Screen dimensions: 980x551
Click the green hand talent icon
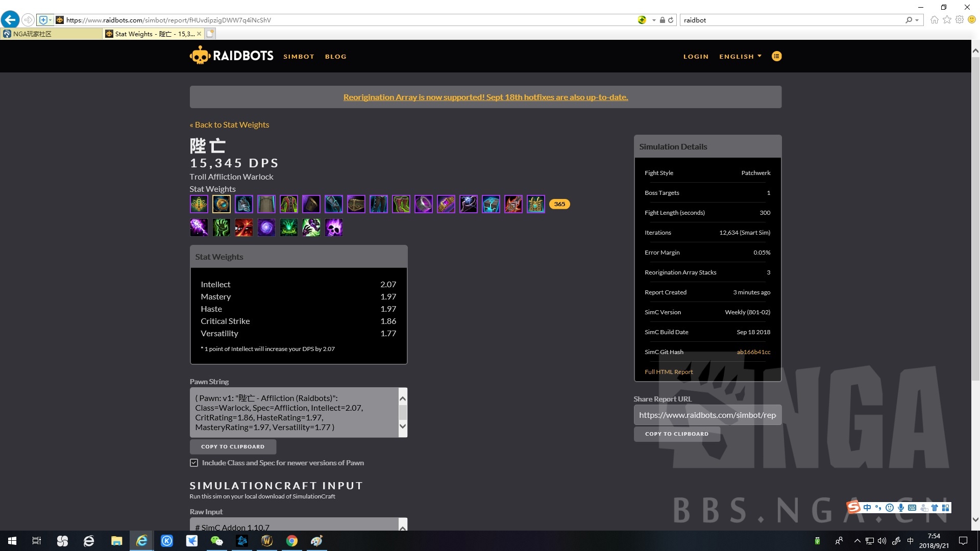click(x=221, y=228)
